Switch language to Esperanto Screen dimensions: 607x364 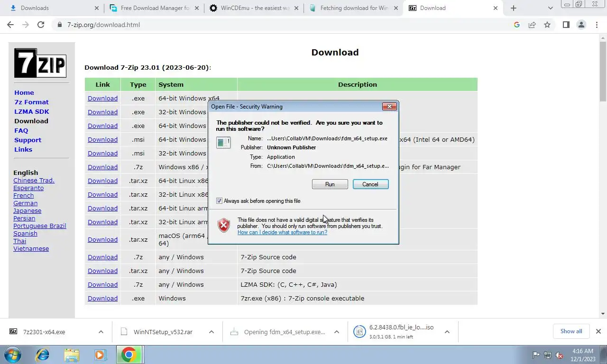tap(28, 188)
